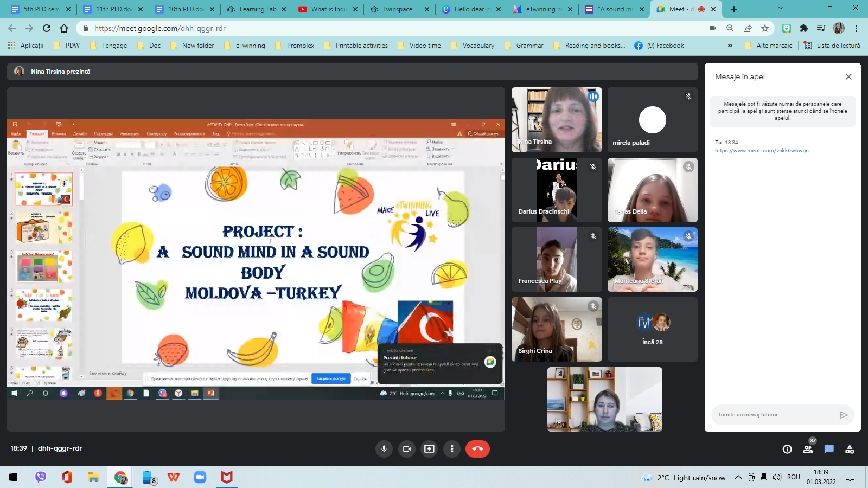868x488 pixels.
Task: Click camera permission icon in address bar
Action: (713, 28)
